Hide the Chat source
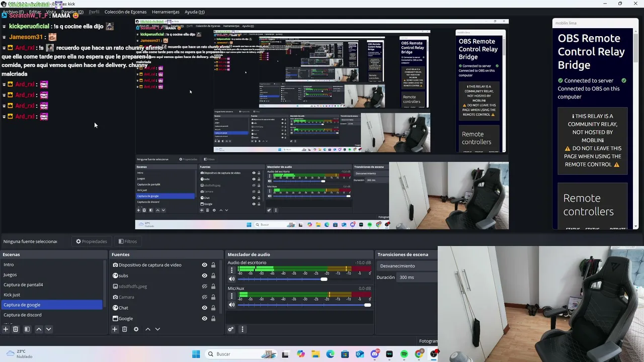The width and height of the screenshot is (644, 362). pyautogui.click(x=204, y=308)
